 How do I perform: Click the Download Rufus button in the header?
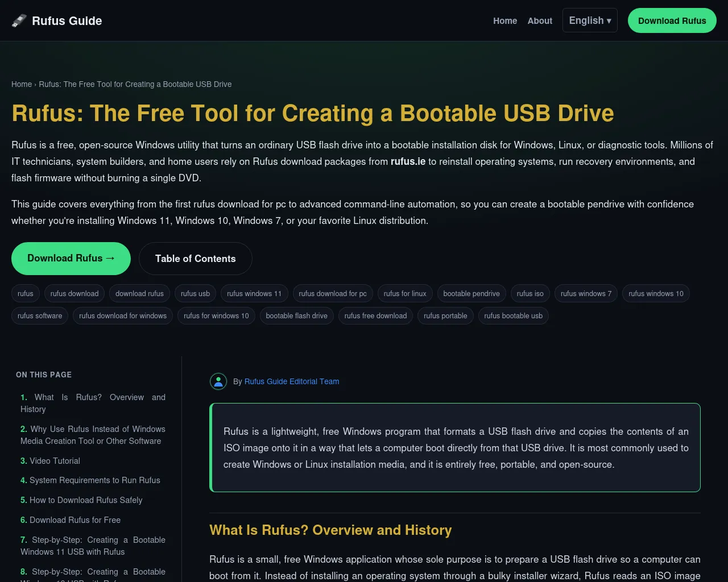(672, 20)
